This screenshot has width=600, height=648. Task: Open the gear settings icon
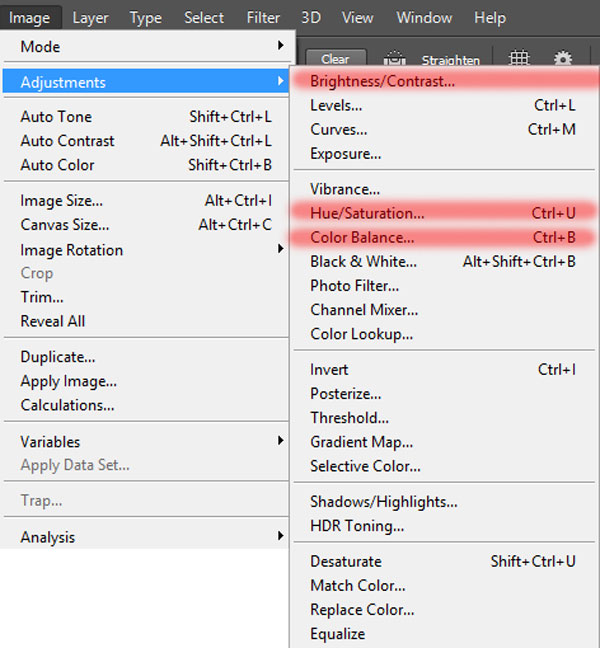[563, 58]
